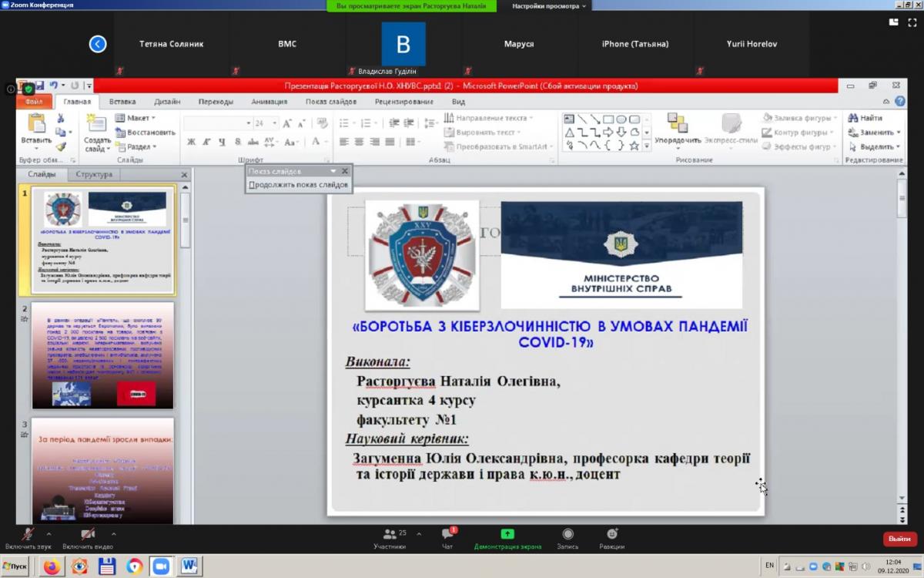Open view settings (Настройки просмотра) dropdown

point(549,6)
